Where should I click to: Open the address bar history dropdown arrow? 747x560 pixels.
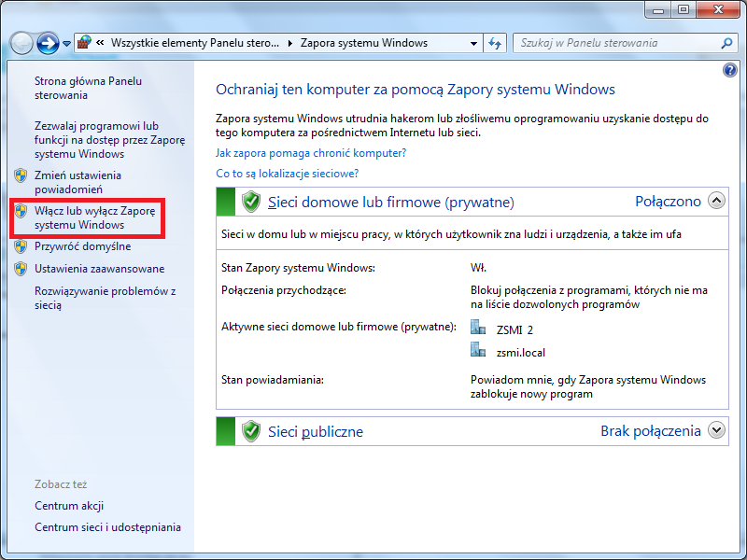tap(473, 43)
